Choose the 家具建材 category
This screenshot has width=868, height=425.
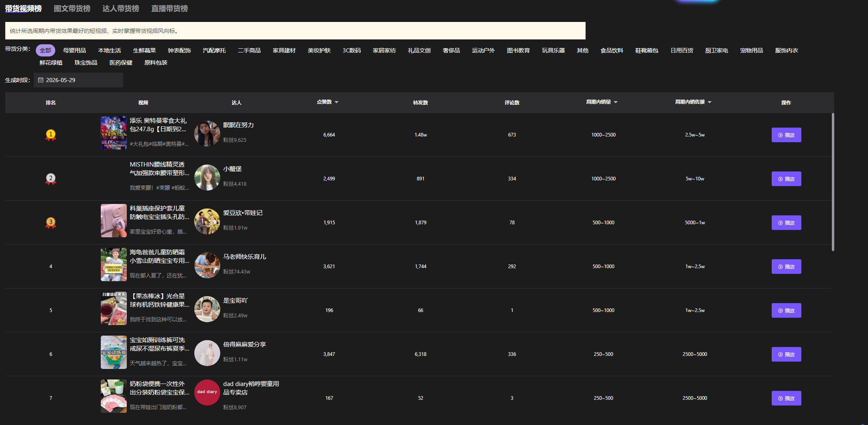[284, 50]
